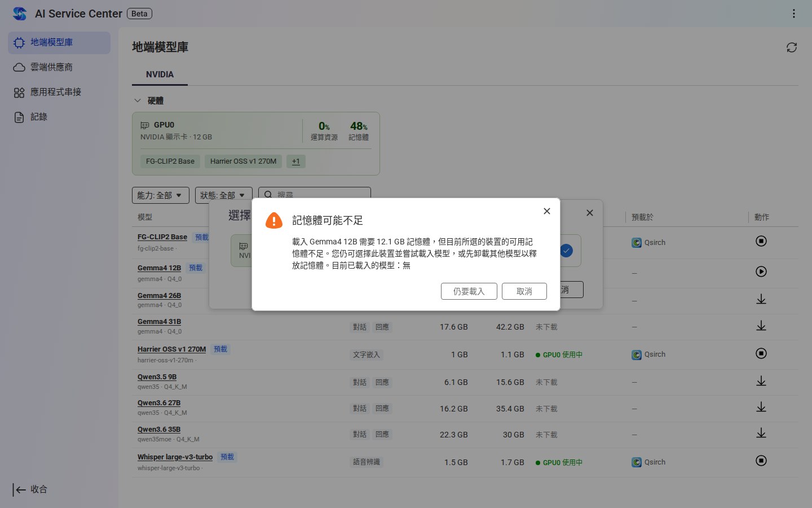812x508 pixels.
Task: Open the Harrier OSS v1 270M link
Action: click(x=171, y=349)
